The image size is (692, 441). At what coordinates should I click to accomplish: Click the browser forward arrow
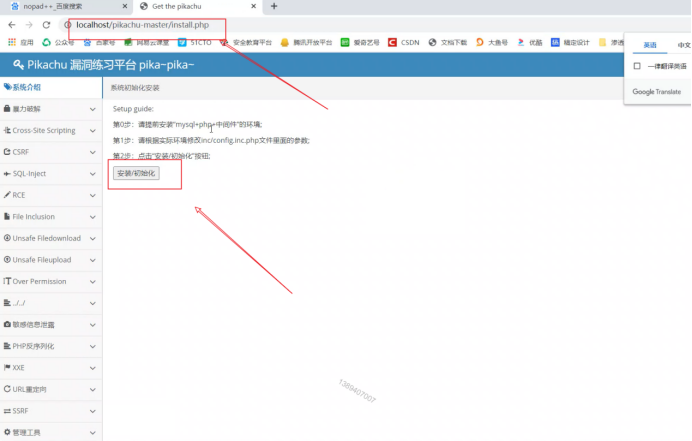pos(29,25)
